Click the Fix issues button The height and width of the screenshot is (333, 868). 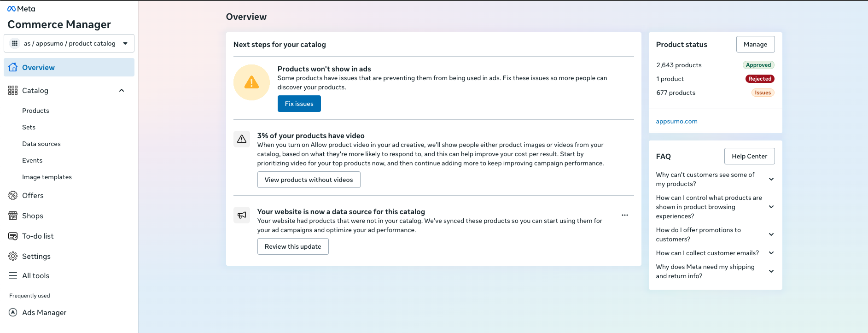click(x=299, y=104)
